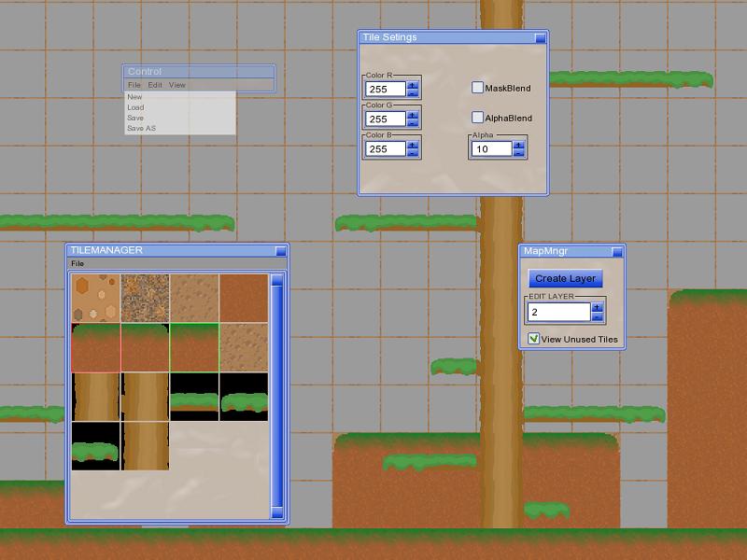Select the bush tile in bottom row

(x=95, y=446)
